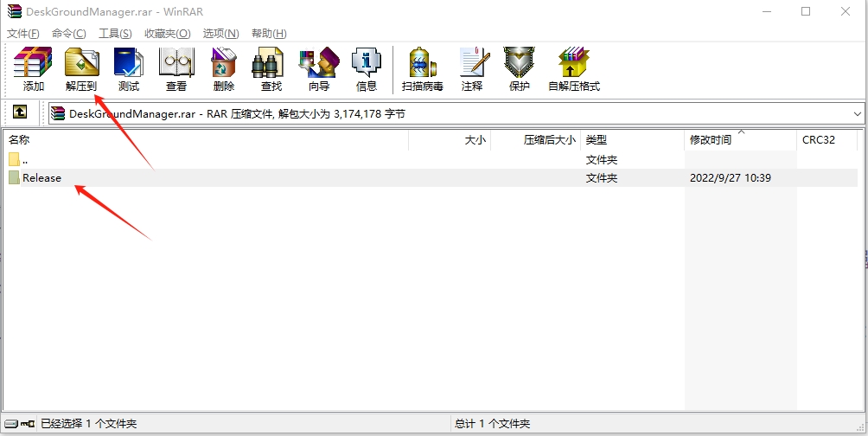This screenshot has height=436, width=868.
Task: Open the 文件(F) menu
Action: tap(23, 33)
